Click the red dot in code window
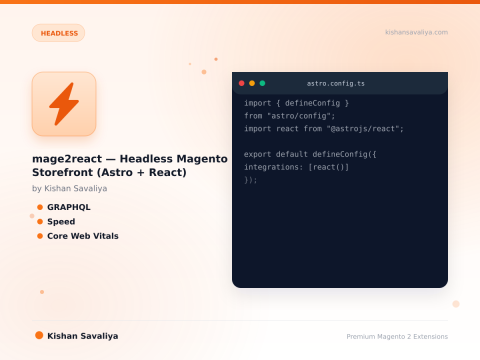 [x=242, y=83]
